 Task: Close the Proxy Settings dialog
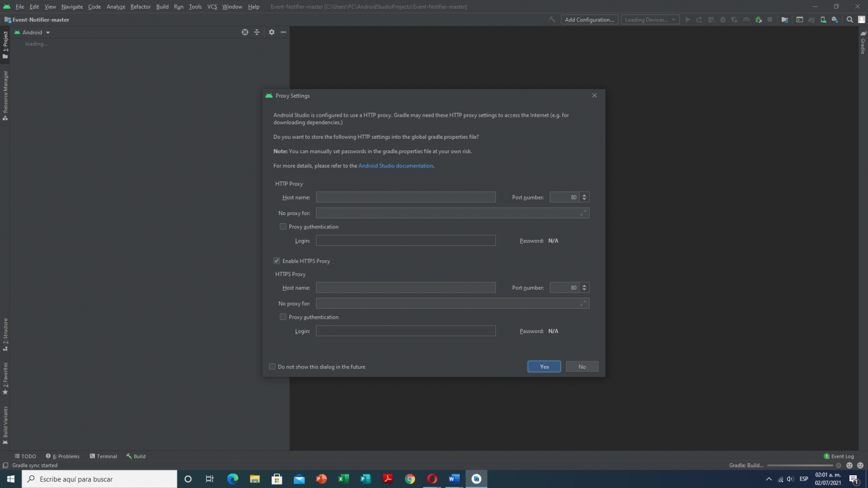tap(594, 95)
